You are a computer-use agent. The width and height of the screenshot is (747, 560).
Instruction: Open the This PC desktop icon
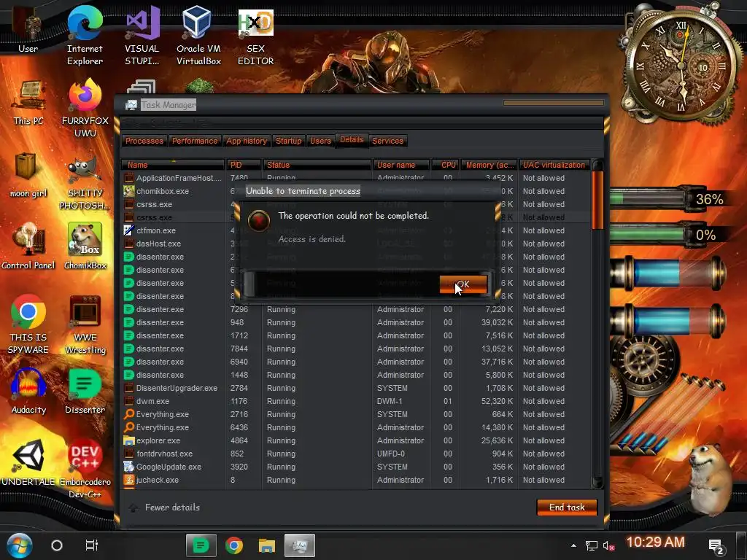coord(28,102)
